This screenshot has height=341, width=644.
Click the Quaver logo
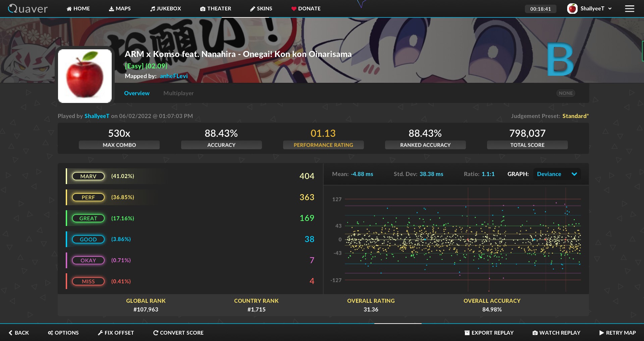coord(28,9)
